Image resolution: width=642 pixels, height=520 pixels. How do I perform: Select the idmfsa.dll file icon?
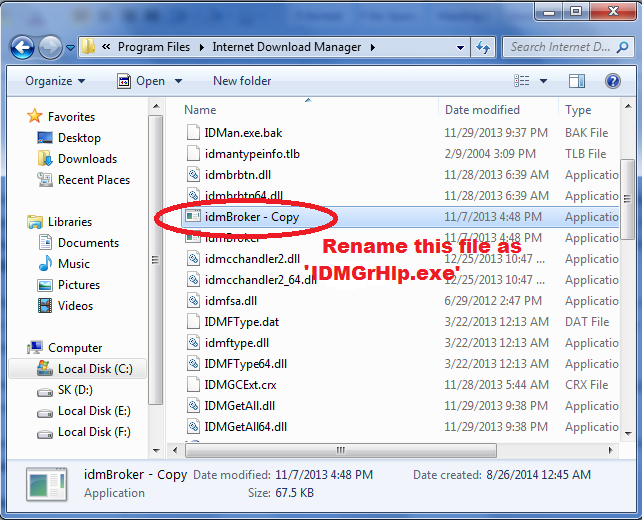193,301
